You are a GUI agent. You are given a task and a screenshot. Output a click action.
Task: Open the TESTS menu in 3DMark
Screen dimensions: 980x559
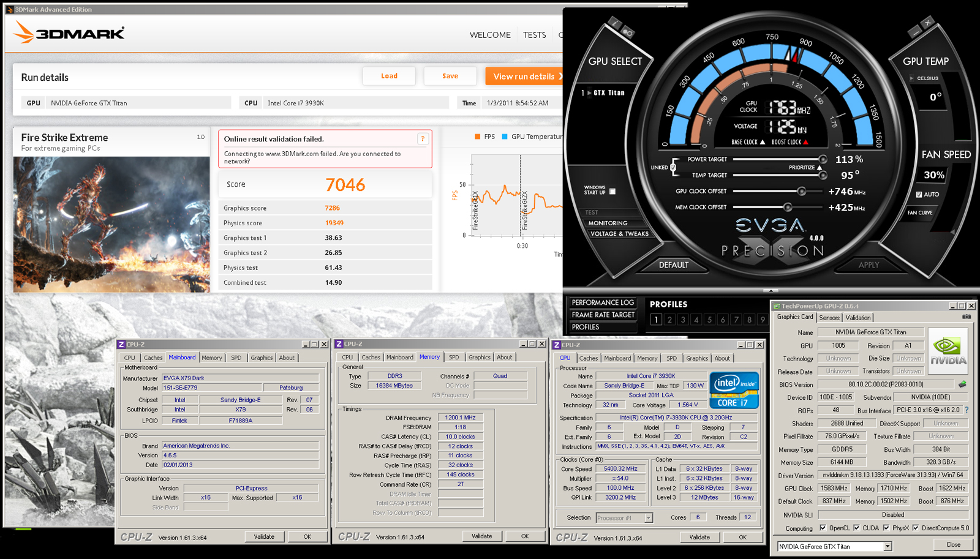coord(534,35)
